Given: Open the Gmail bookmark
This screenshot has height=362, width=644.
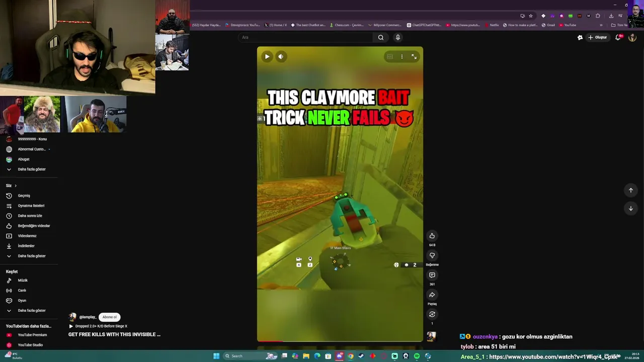Looking at the screenshot, I should (548, 25).
